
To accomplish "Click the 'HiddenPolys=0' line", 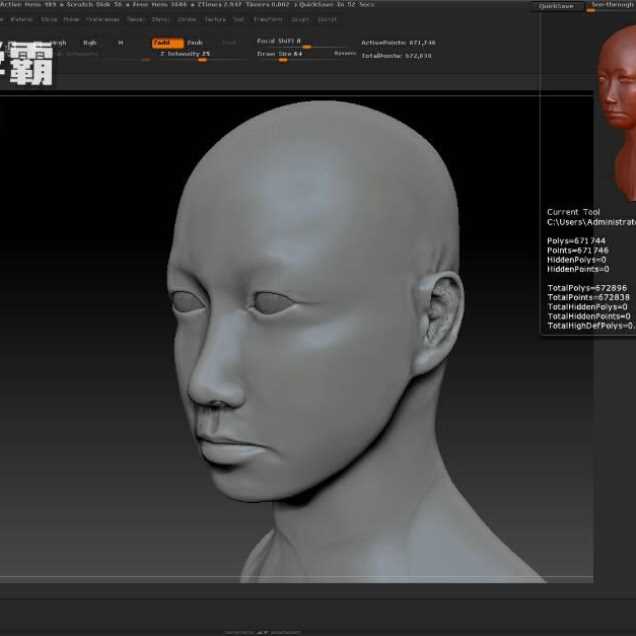I will click(x=576, y=260).
